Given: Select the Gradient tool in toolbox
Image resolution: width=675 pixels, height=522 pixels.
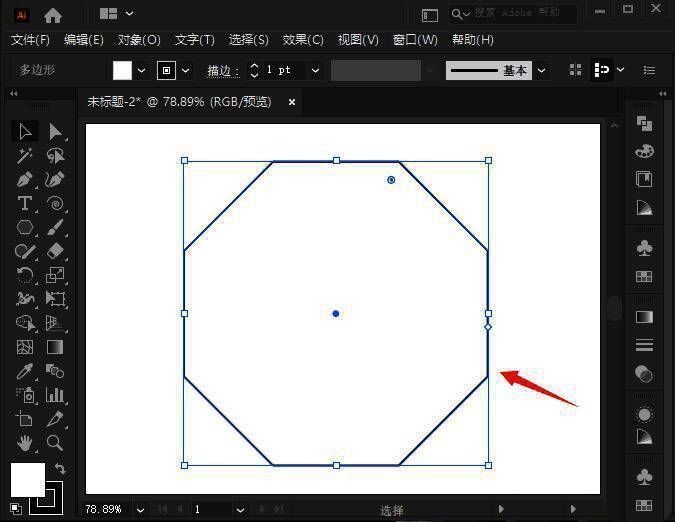Looking at the screenshot, I should (x=55, y=347).
